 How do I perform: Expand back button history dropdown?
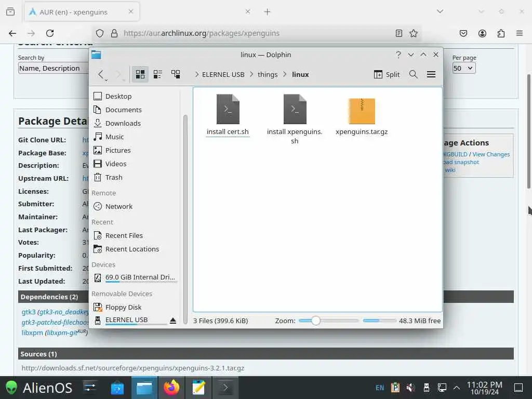tap(106, 80)
